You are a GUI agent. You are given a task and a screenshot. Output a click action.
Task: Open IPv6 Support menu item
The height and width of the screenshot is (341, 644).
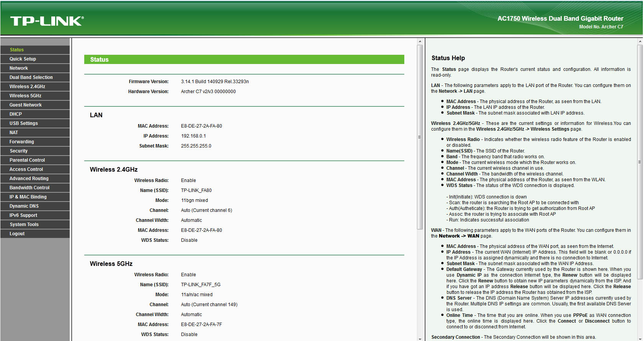point(35,215)
